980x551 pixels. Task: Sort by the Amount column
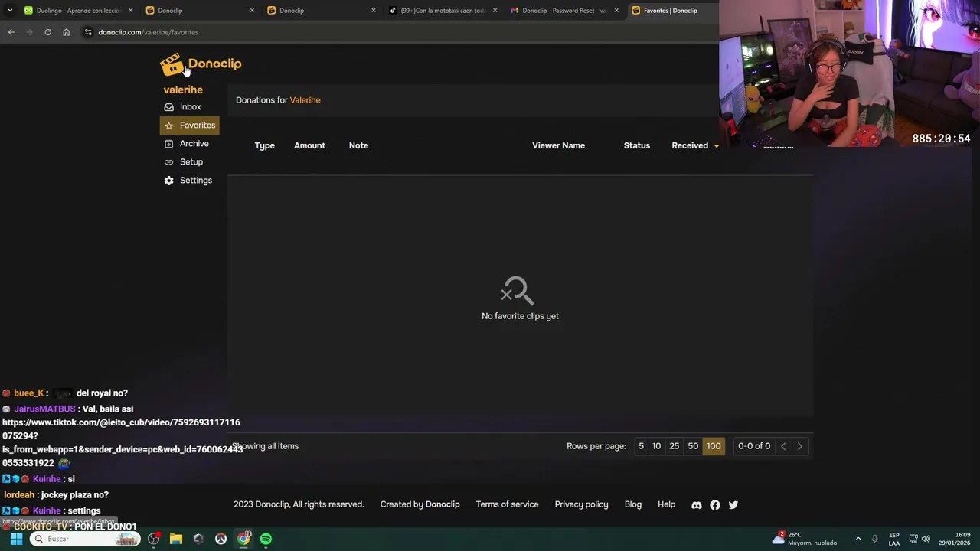point(309,145)
